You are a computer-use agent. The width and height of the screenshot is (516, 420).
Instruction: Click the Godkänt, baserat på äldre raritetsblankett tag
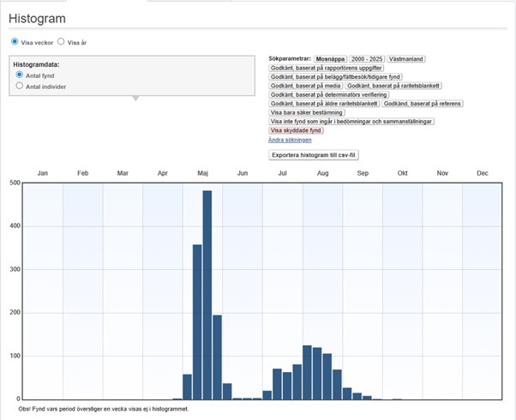tap(324, 104)
